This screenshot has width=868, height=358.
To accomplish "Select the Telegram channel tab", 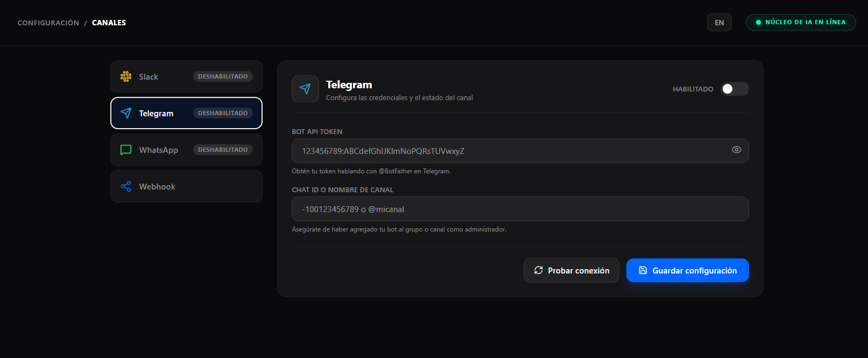I will point(186,113).
